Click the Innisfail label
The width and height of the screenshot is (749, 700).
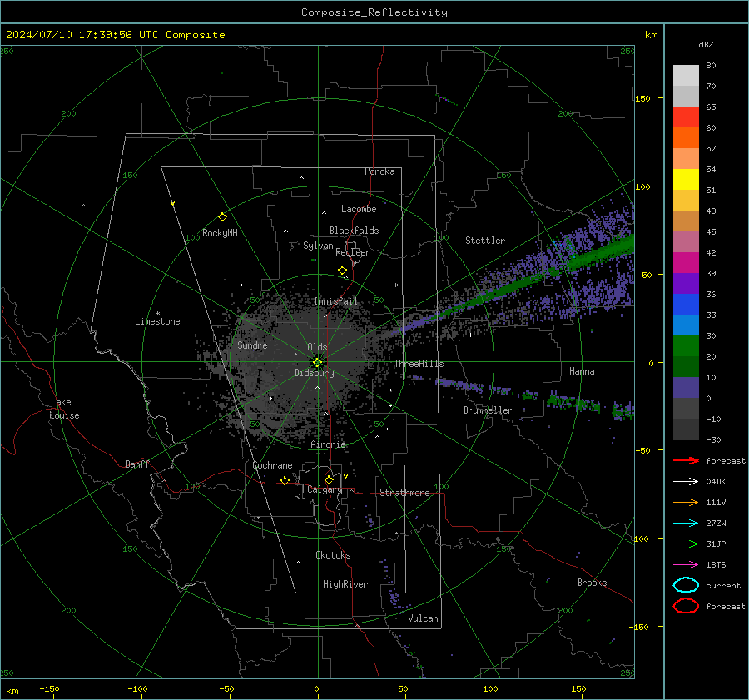tap(335, 301)
